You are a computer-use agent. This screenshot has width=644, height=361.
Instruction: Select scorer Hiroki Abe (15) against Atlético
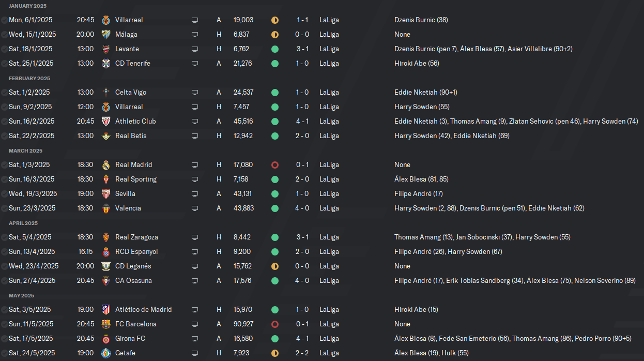click(416, 309)
